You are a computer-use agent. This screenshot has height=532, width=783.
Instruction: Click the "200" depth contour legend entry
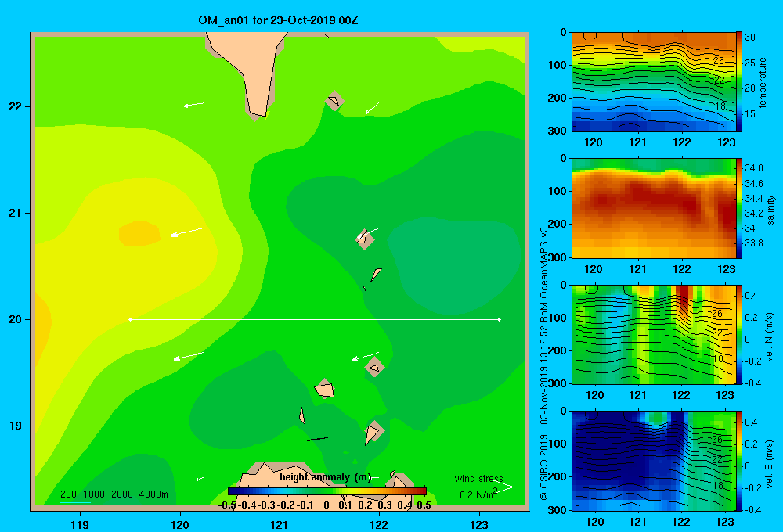68,494
